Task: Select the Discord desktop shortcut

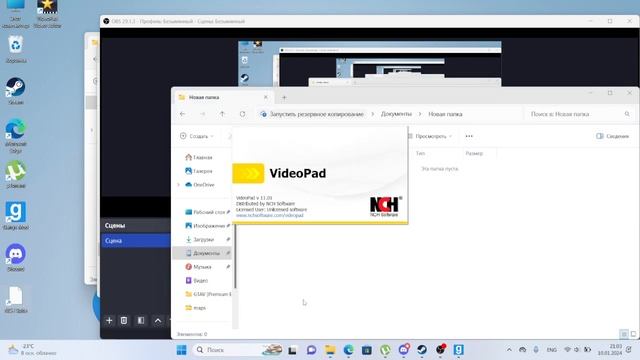Action: tap(16, 257)
